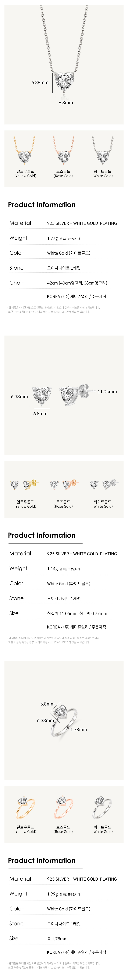Click the first Product Information heading
Image resolution: width=128 pixels, height=980 pixels.
coord(42,205)
